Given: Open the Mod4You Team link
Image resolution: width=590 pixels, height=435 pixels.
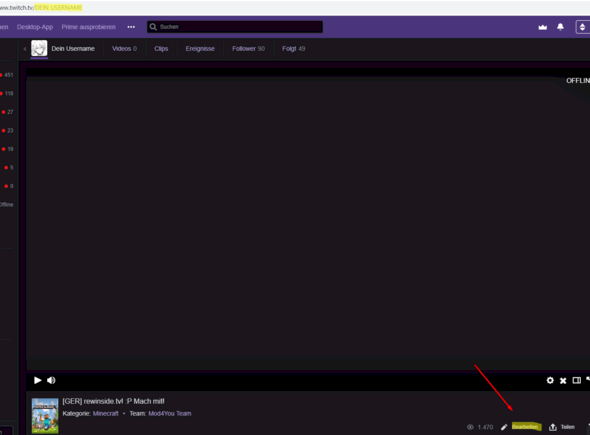Looking at the screenshot, I should (170, 414).
